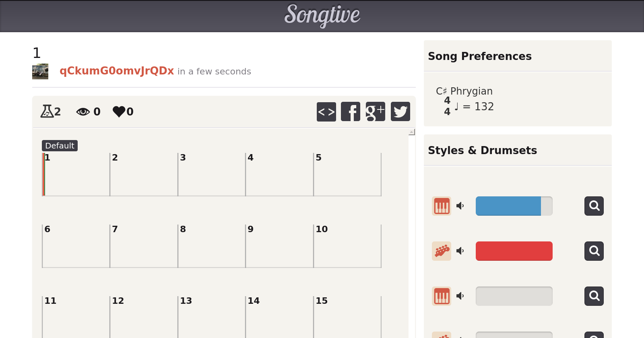Select measure 7 in the song grid

(144, 246)
